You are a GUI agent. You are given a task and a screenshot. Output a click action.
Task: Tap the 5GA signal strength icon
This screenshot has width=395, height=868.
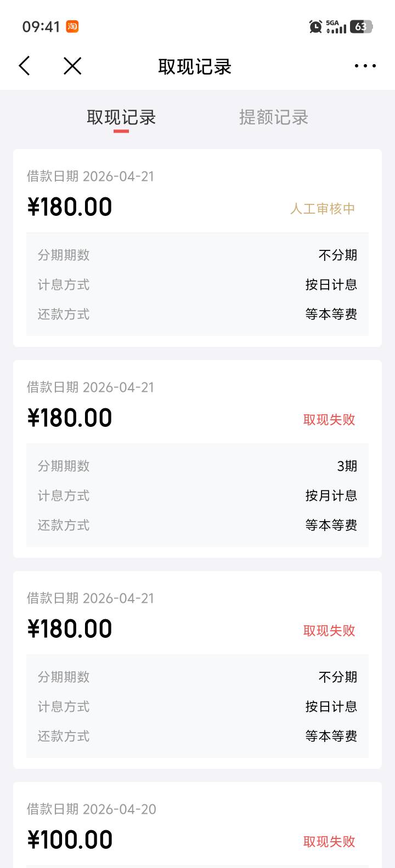click(x=336, y=26)
